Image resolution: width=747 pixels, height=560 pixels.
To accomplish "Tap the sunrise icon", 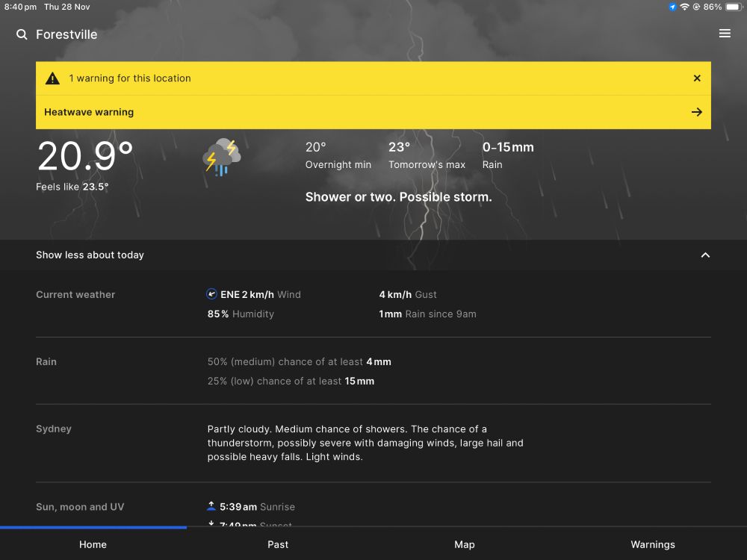I will (x=211, y=506).
